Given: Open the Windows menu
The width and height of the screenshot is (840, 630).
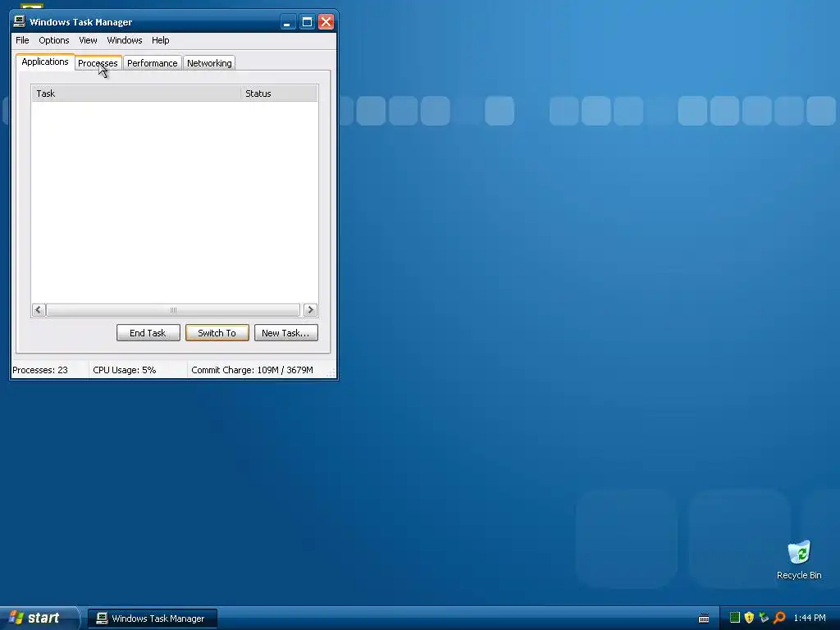Looking at the screenshot, I should click(x=125, y=40).
